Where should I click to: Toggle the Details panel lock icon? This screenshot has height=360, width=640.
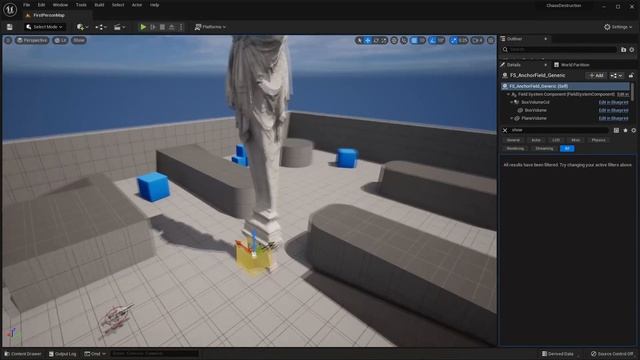(631, 76)
